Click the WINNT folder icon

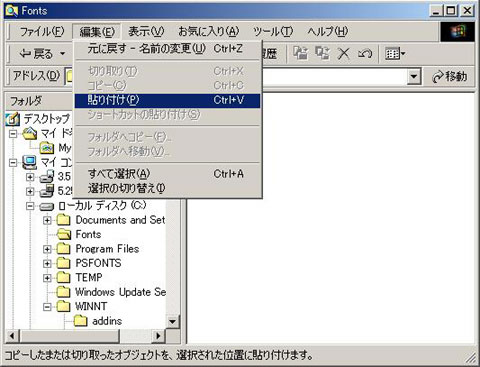pos(63,306)
